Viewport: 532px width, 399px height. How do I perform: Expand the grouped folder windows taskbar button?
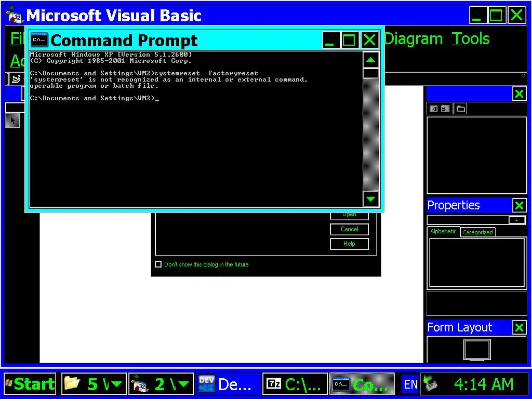(94, 384)
